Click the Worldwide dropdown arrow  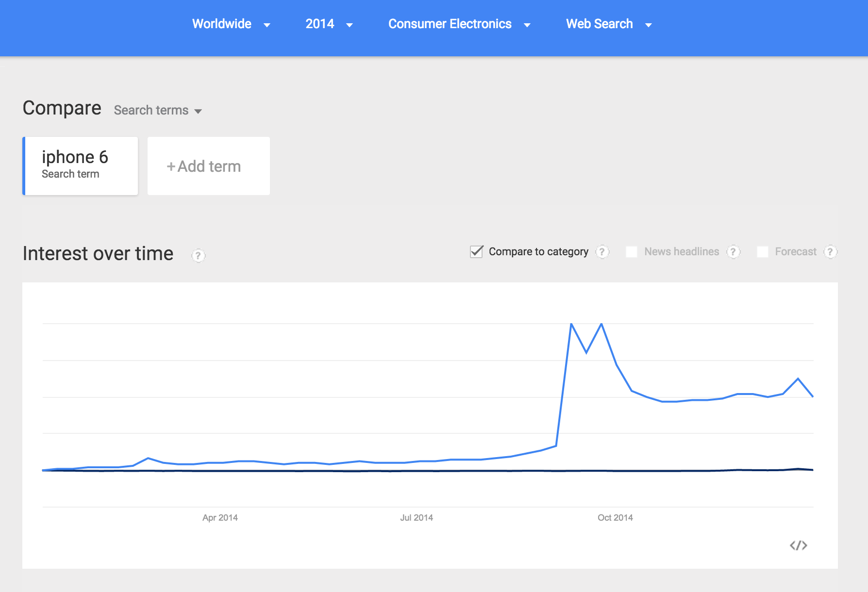[267, 25]
